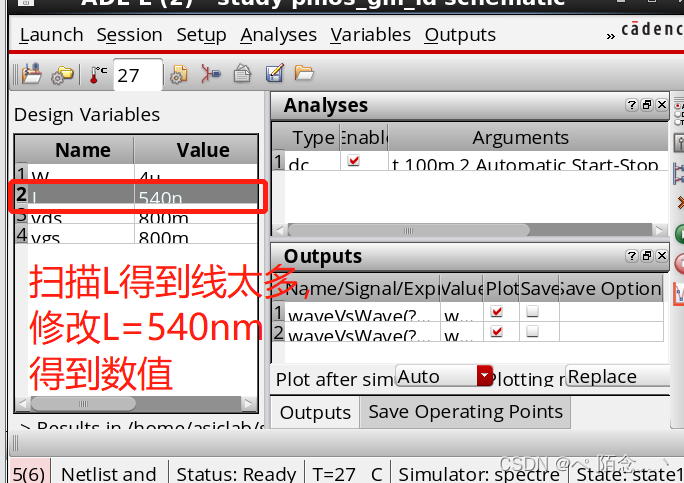Open the Variables menu
Image resolution: width=684 pixels, height=483 pixels.
pos(370,35)
